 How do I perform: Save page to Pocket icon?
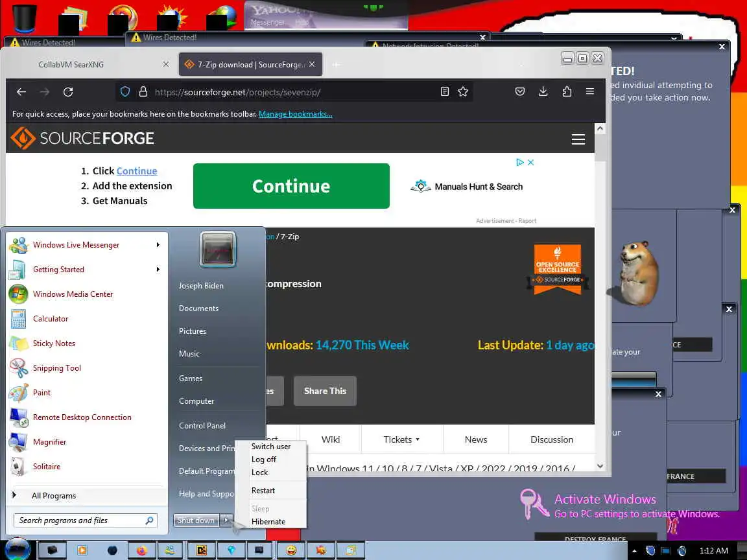[x=520, y=91]
